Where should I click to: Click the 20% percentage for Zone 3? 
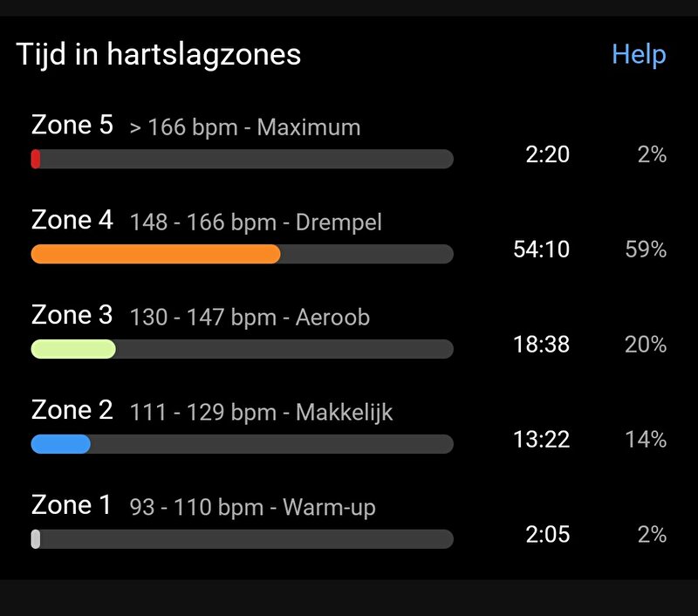[646, 344]
